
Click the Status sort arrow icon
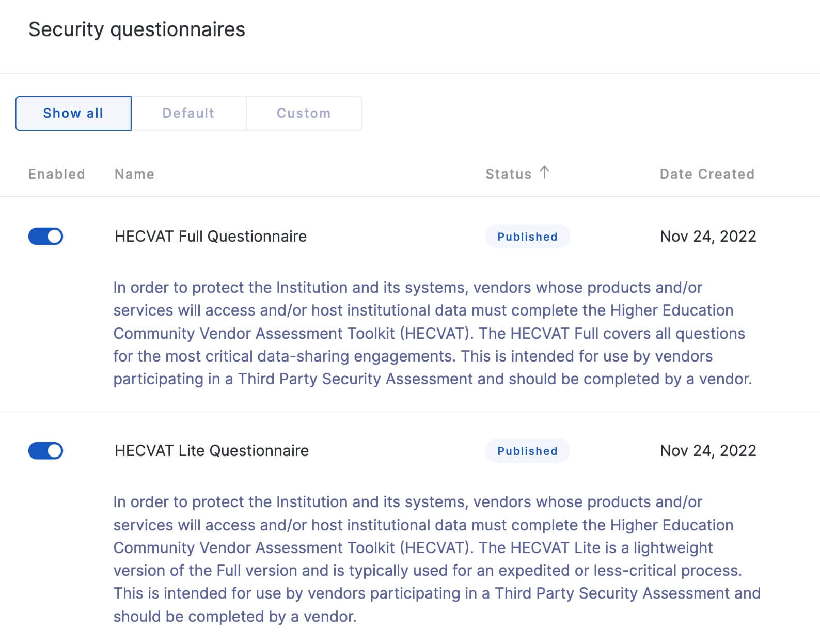point(544,172)
